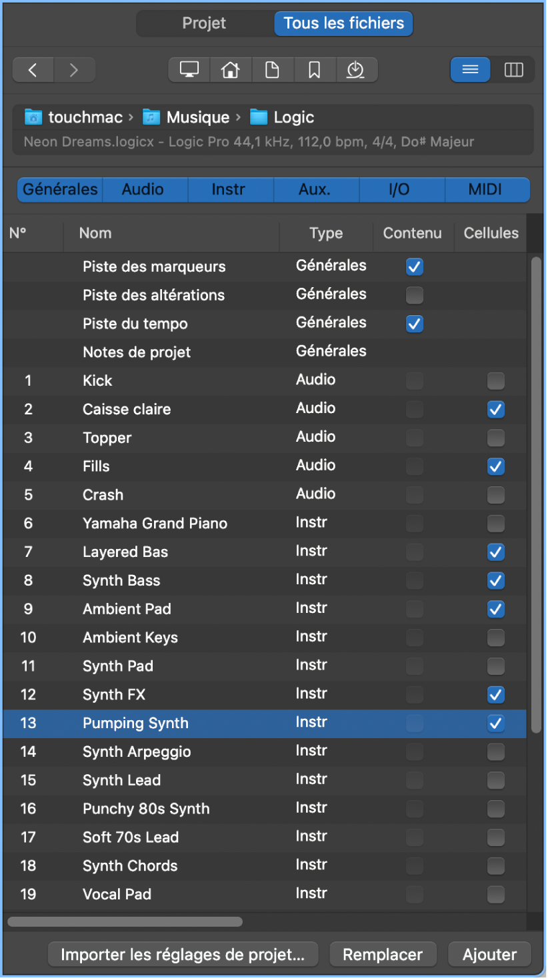Screen dimensions: 548x980
Task: Click the forward navigation arrow
Action: [x=74, y=70]
